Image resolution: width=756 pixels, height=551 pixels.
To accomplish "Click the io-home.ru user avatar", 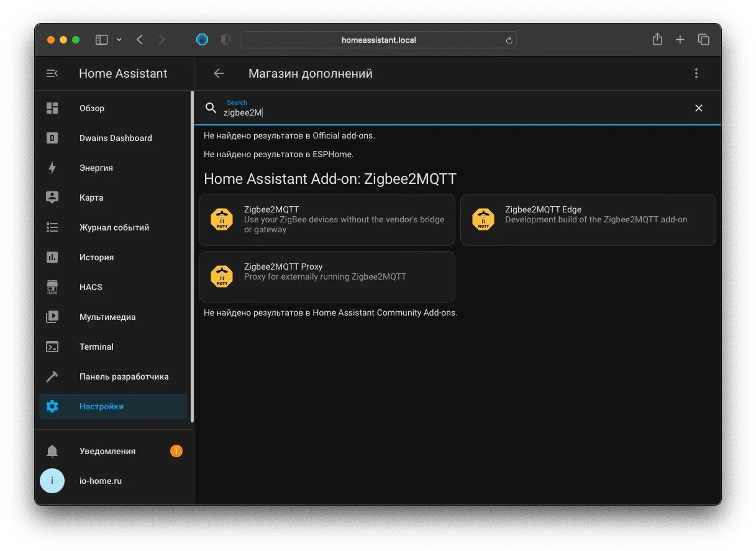I will [52, 481].
